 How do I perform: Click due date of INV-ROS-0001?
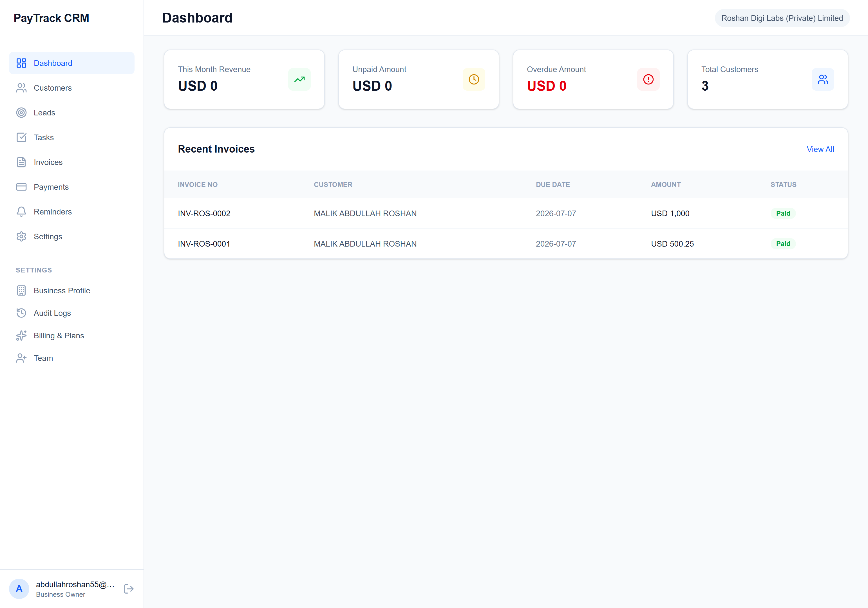(556, 244)
